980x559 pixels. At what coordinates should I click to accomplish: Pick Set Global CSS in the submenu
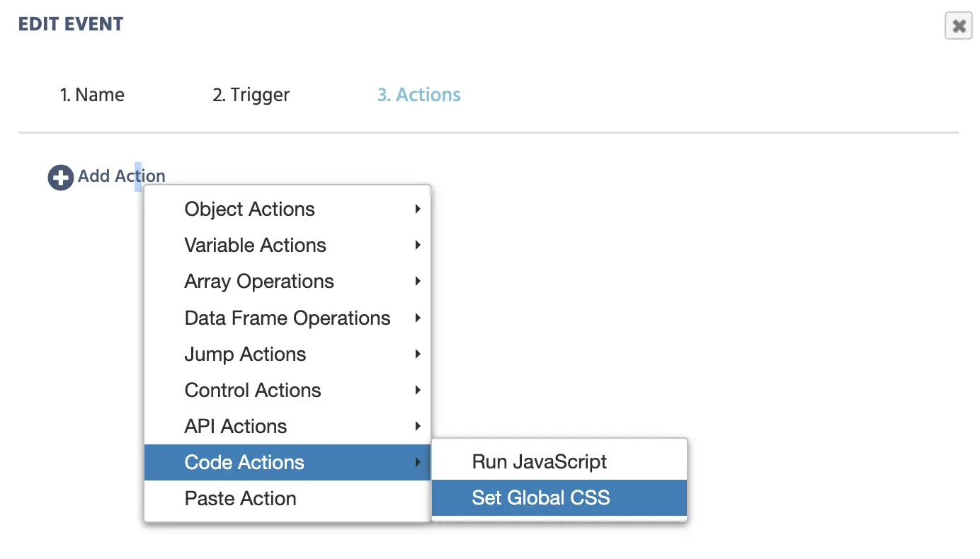click(541, 498)
